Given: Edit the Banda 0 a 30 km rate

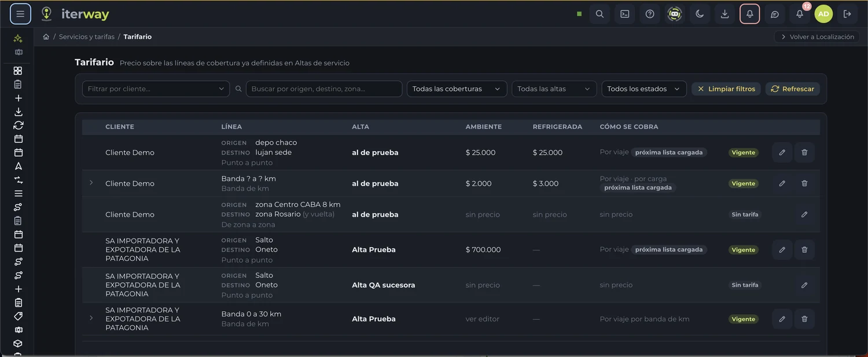Looking at the screenshot, I should coord(782,319).
